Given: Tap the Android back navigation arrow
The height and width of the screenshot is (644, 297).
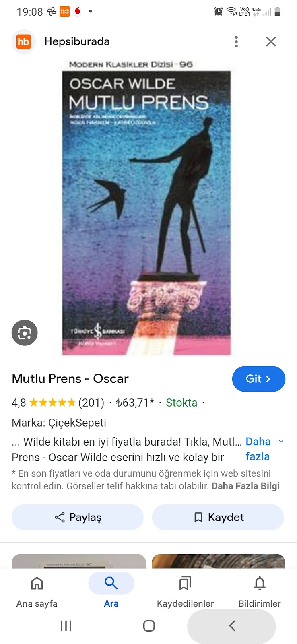Looking at the screenshot, I should (x=232, y=626).
